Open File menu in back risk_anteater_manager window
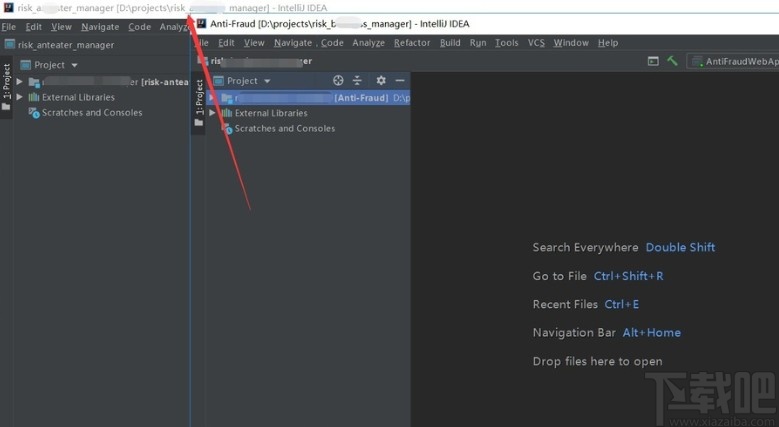779x427 pixels. 8,27
